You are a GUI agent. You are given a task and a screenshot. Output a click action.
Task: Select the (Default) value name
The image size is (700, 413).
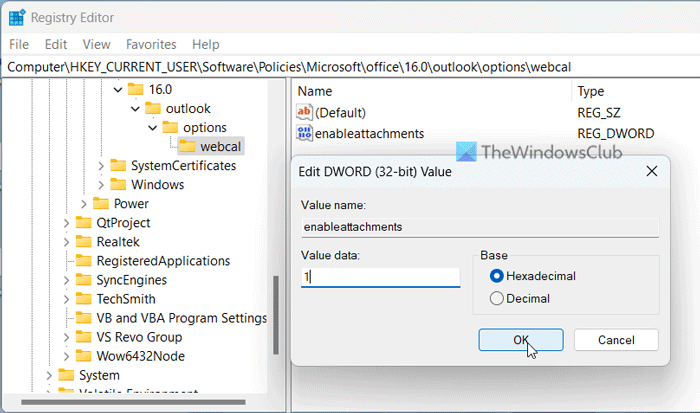tap(341, 113)
